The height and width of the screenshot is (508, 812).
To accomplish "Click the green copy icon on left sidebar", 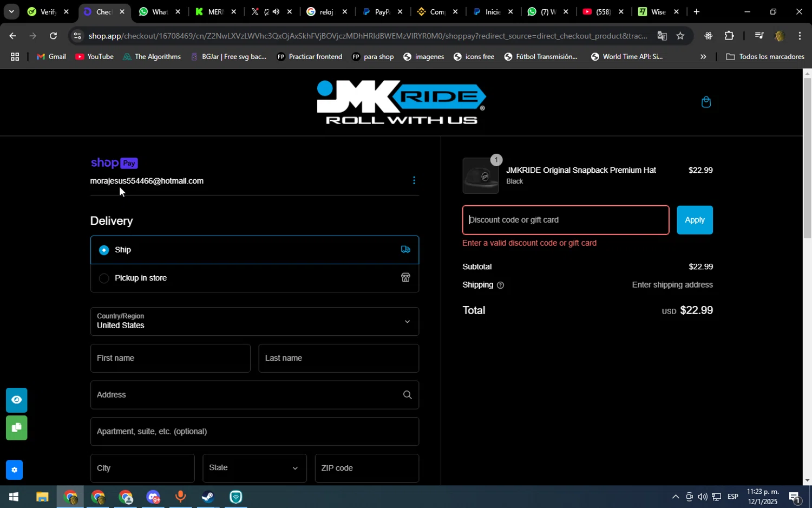I will tap(17, 428).
